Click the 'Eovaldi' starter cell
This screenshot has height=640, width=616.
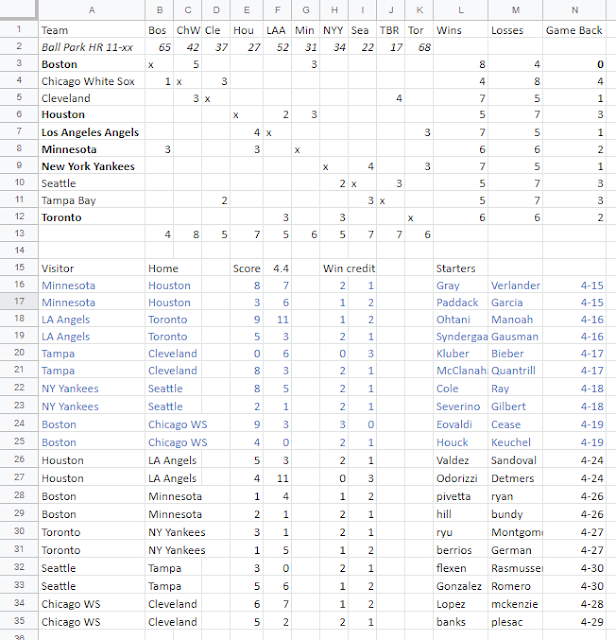[x=460, y=424]
